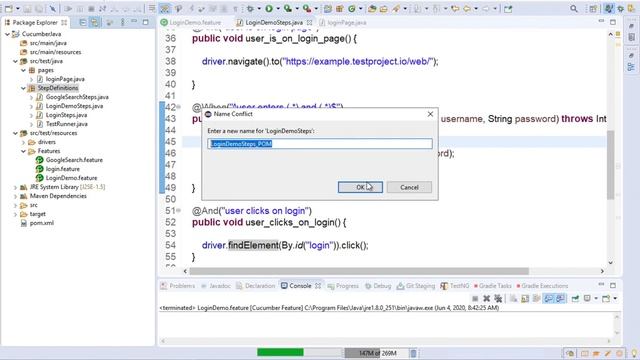
Task: Click the heap memory status indicator
Action: [376, 353]
